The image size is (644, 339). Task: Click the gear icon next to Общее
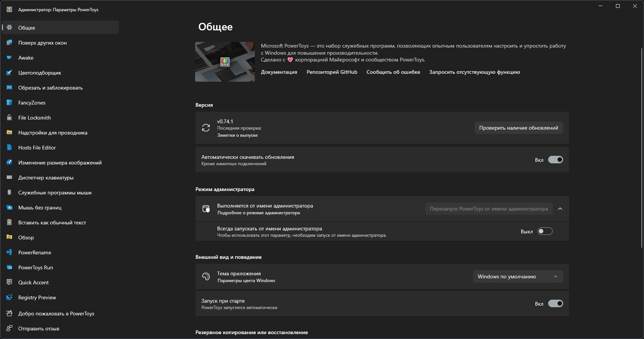click(x=9, y=27)
